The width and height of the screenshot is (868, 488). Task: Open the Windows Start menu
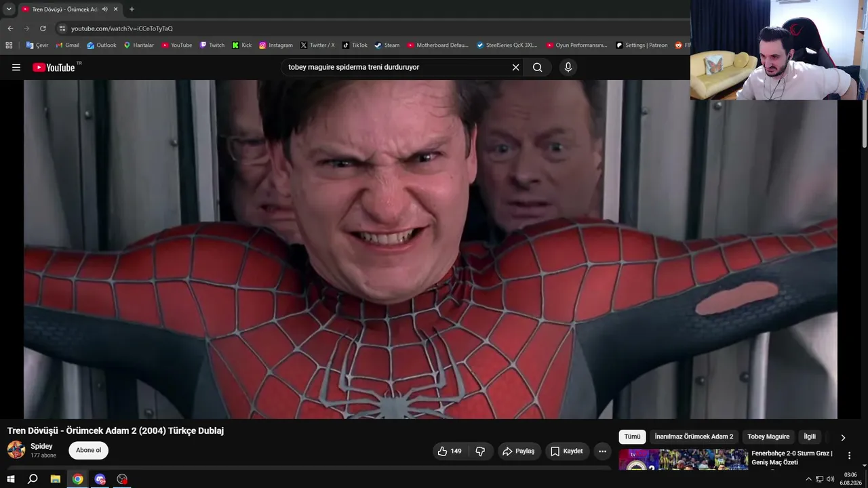coord(10,479)
